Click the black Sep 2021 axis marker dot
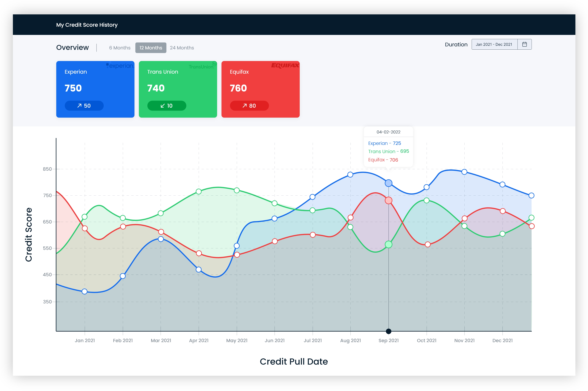The image size is (588, 391). coord(388,331)
